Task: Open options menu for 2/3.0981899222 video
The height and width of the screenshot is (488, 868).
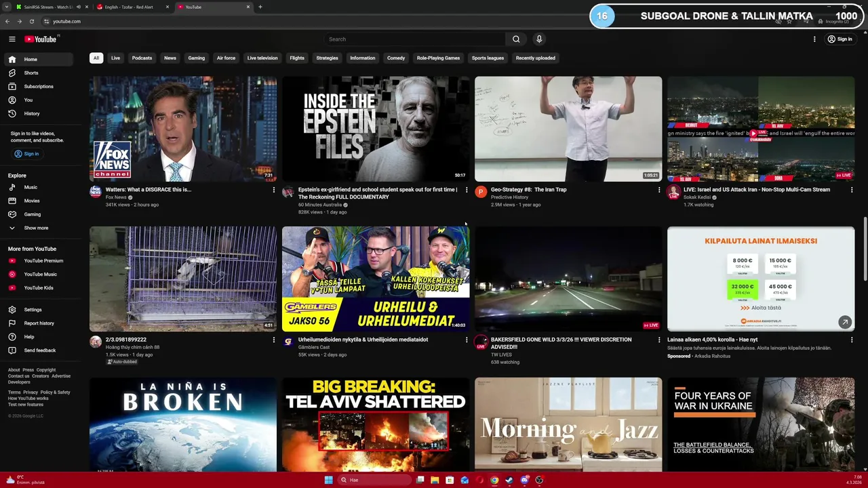Action: click(x=274, y=340)
